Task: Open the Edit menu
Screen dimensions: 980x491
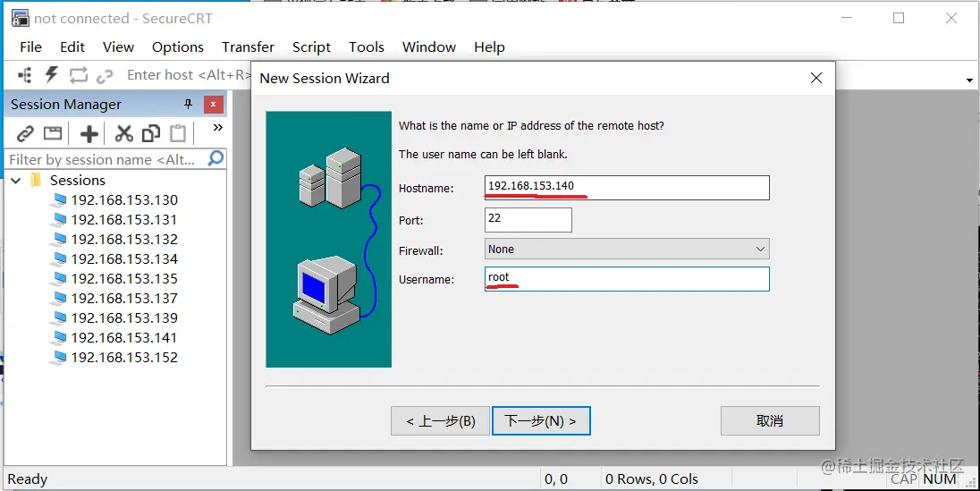Action: pos(72,47)
